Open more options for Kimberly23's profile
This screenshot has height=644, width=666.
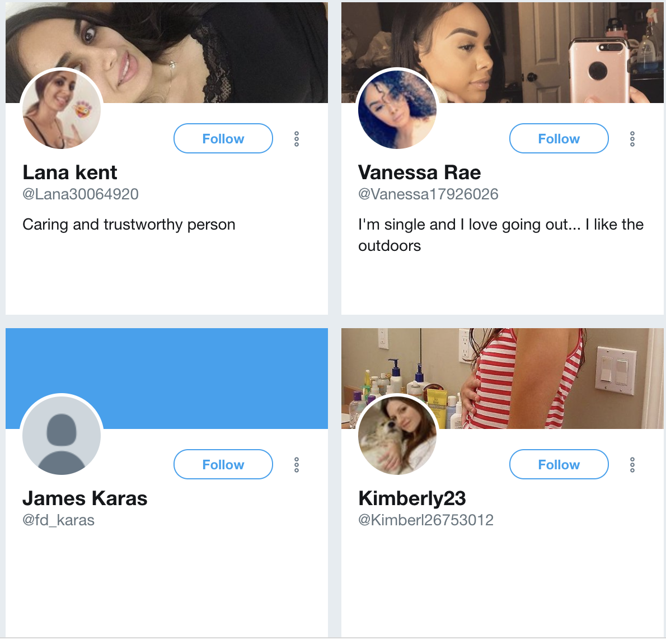coord(632,464)
